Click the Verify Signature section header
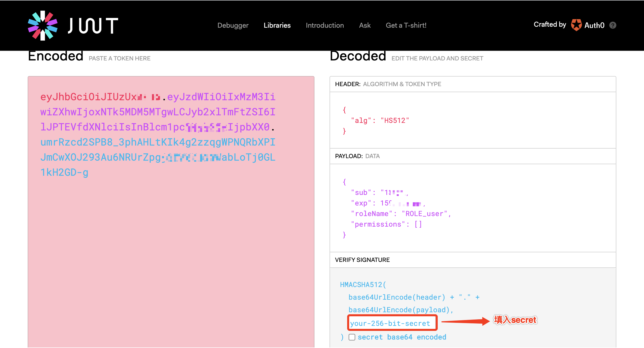This screenshot has height=348, width=644. (362, 260)
